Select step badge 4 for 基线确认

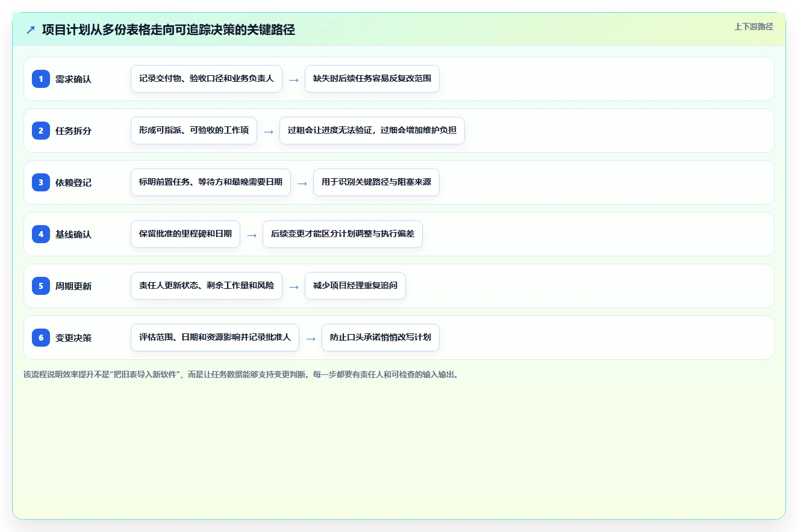pos(41,234)
